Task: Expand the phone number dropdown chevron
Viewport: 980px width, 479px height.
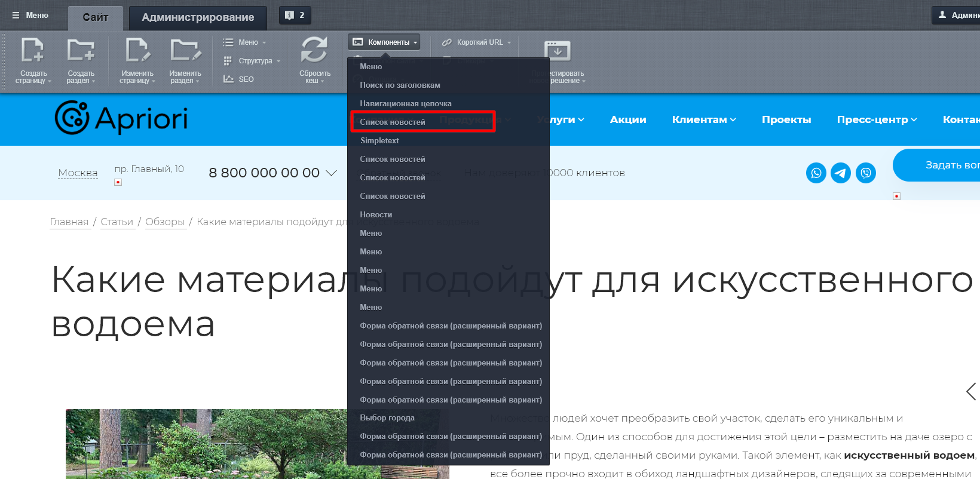Action: point(331,173)
